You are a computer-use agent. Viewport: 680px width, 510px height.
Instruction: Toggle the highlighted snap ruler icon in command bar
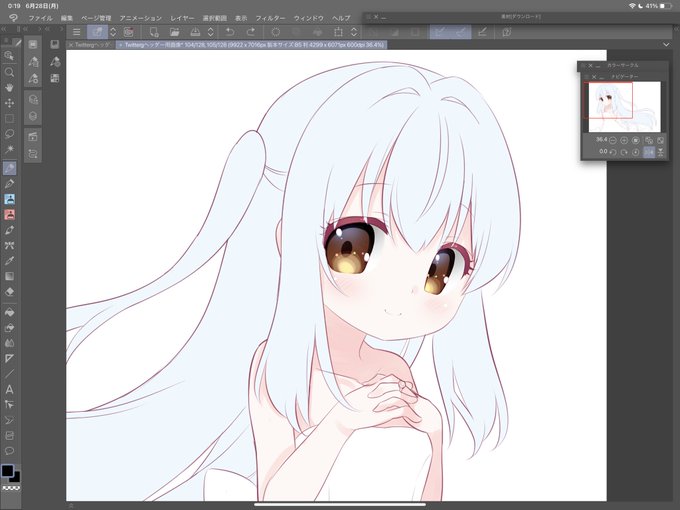[440, 32]
